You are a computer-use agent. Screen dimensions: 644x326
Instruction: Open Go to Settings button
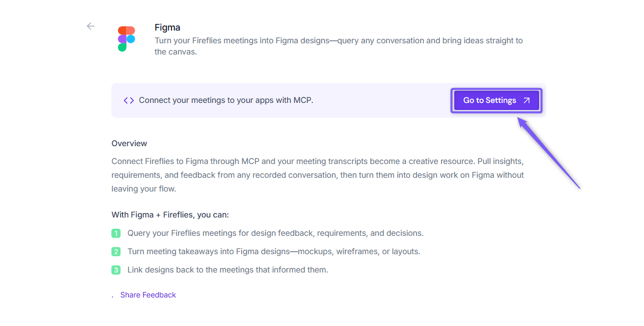tap(496, 100)
